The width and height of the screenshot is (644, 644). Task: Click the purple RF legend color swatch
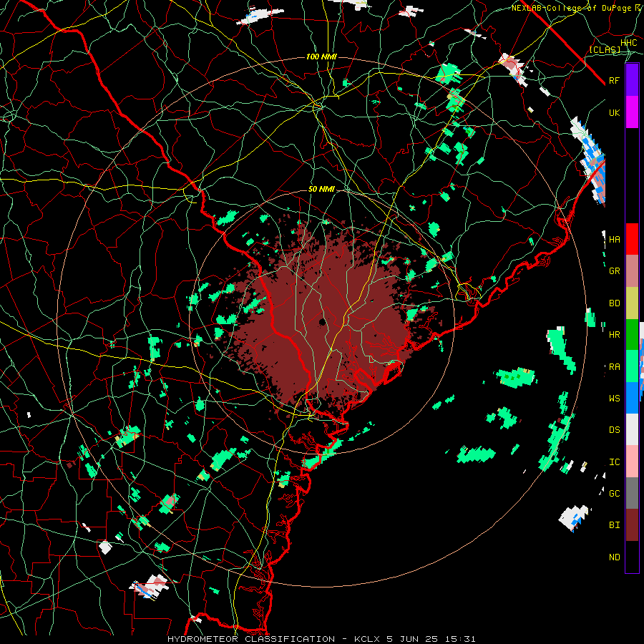pos(632,80)
